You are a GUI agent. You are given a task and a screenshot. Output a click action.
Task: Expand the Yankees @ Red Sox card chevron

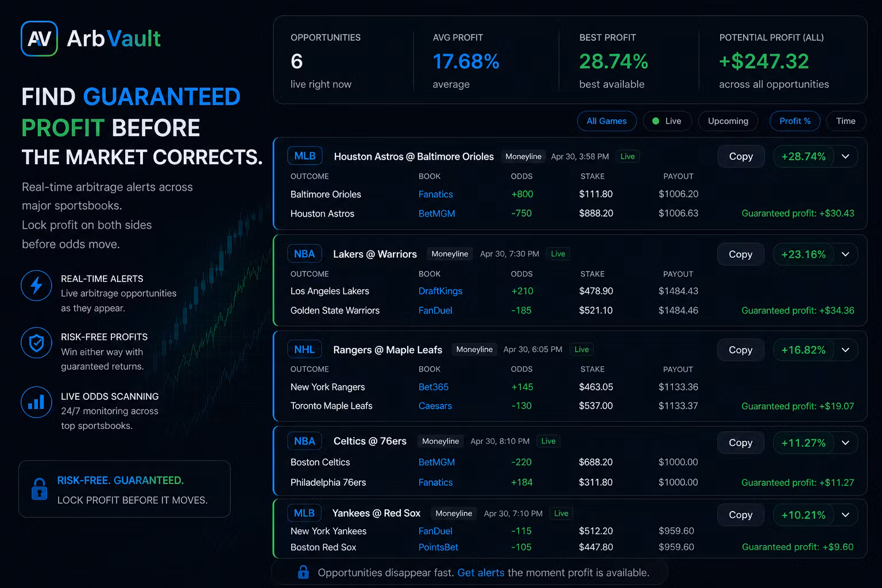845,515
